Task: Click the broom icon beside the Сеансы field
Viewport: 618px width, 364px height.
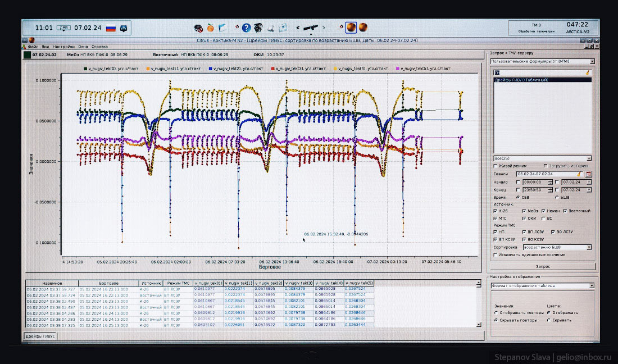Action: pos(579,174)
